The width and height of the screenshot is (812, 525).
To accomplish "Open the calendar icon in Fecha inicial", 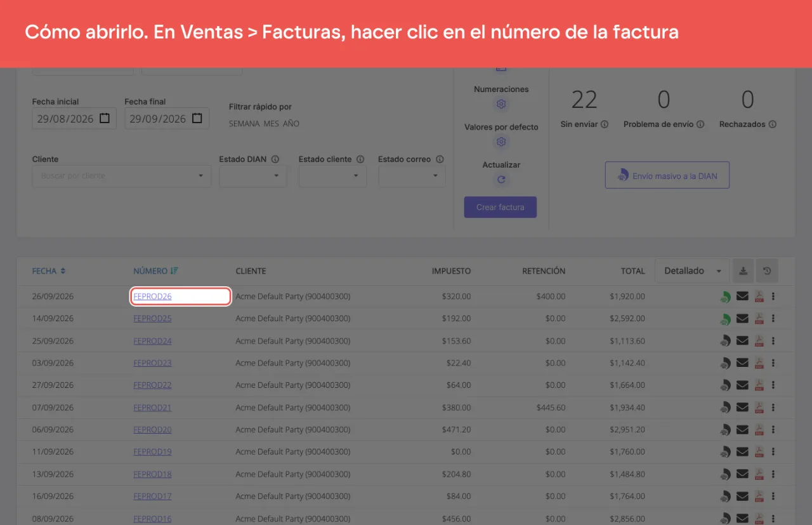I will tap(105, 118).
